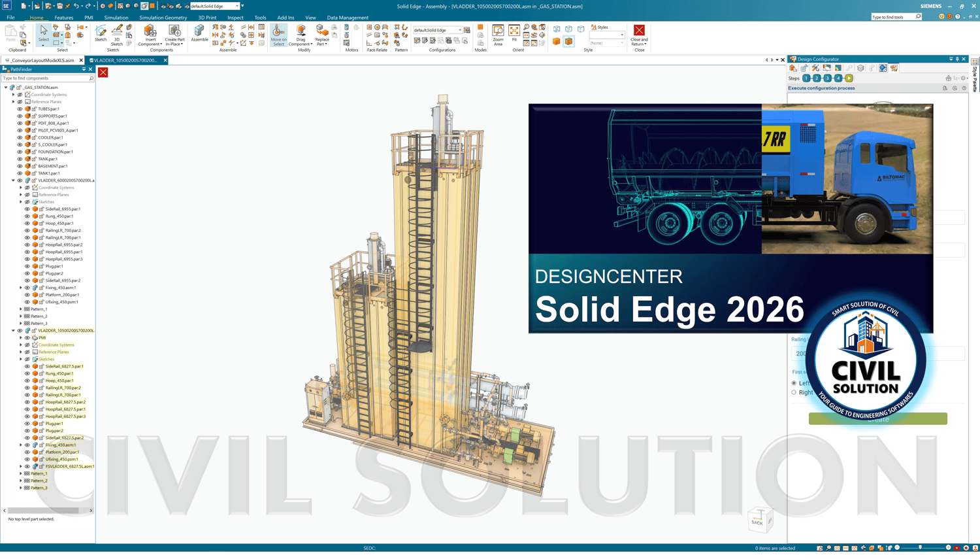Image resolution: width=980 pixels, height=559 pixels.
Task: Save the document from the quick access toolbar
Action: pos(59,6)
